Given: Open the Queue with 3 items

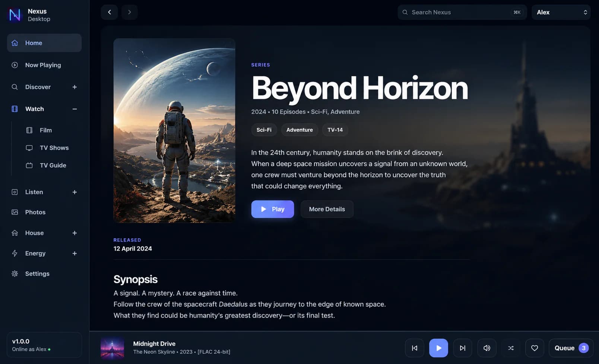Looking at the screenshot, I should pyautogui.click(x=571, y=348).
